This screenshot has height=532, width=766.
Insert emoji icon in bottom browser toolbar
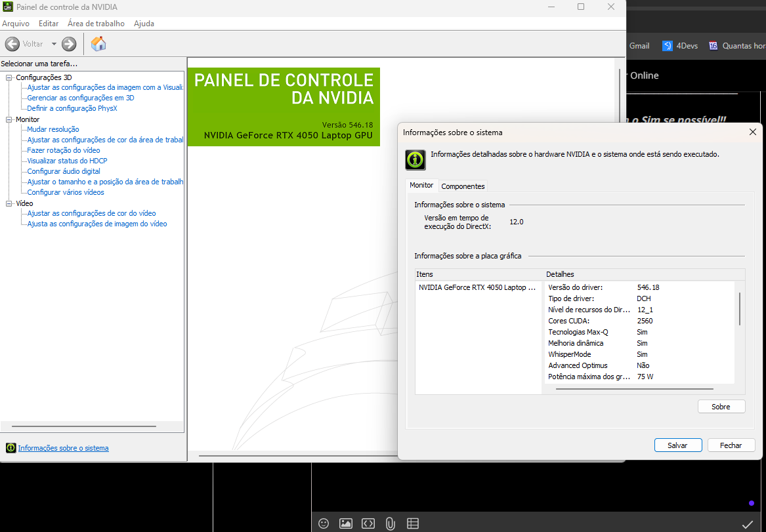tap(324, 523)
